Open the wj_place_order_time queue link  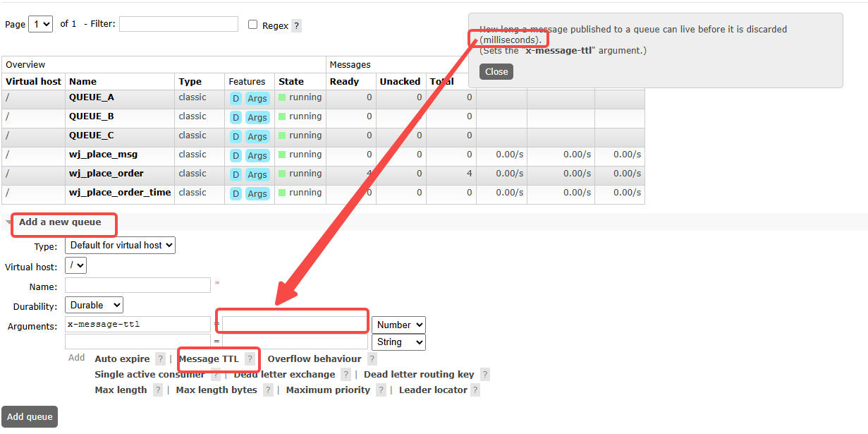[120, 193]
